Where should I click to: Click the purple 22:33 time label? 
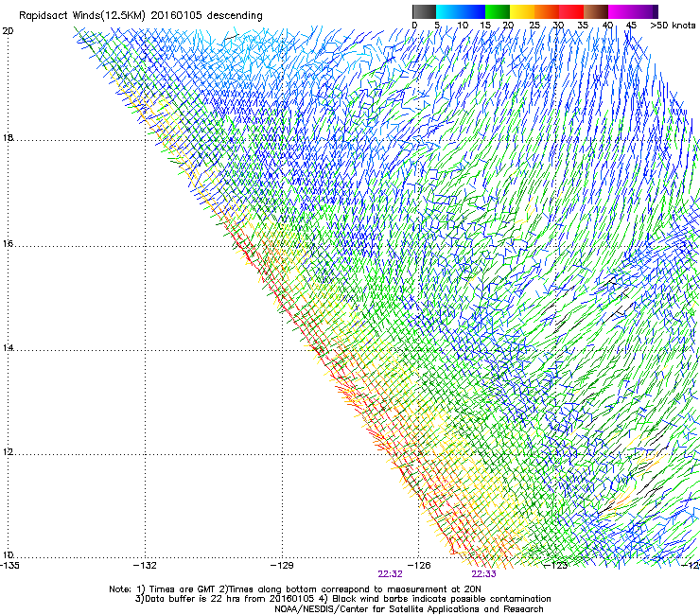click(484, 574)
